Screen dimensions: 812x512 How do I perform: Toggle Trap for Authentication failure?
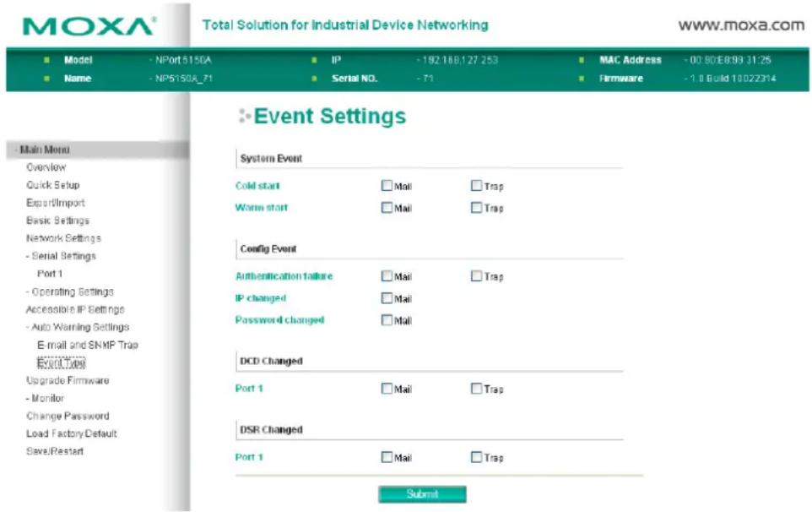(476, 276)
